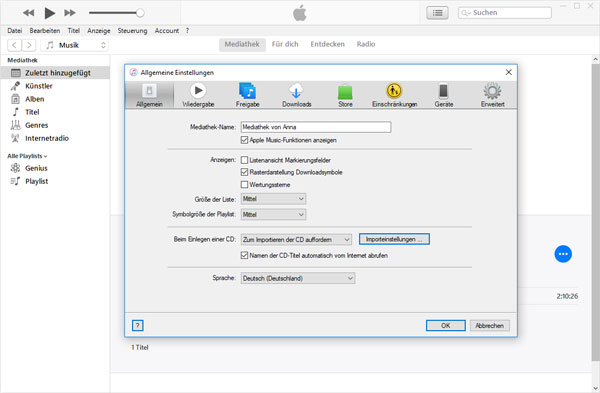Open Größe der Liste dropdown
The height and width of the screenshot is (393, 600).
(273, 199)
